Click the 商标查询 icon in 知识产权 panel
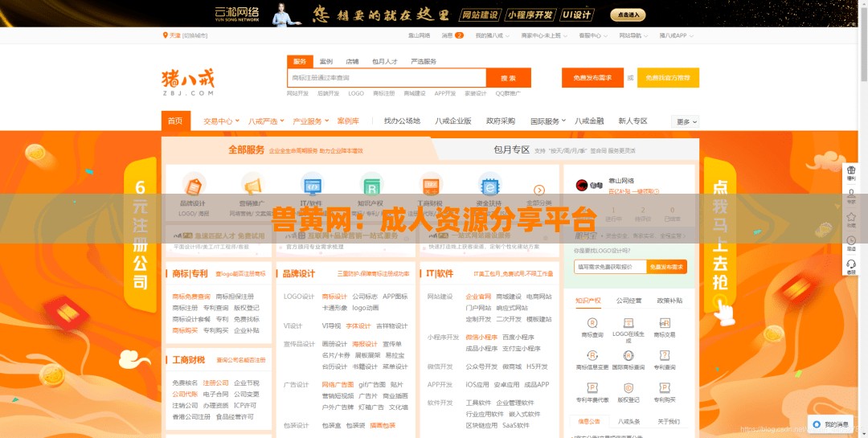This screenshot has height=438, width=868. point(592,323)
